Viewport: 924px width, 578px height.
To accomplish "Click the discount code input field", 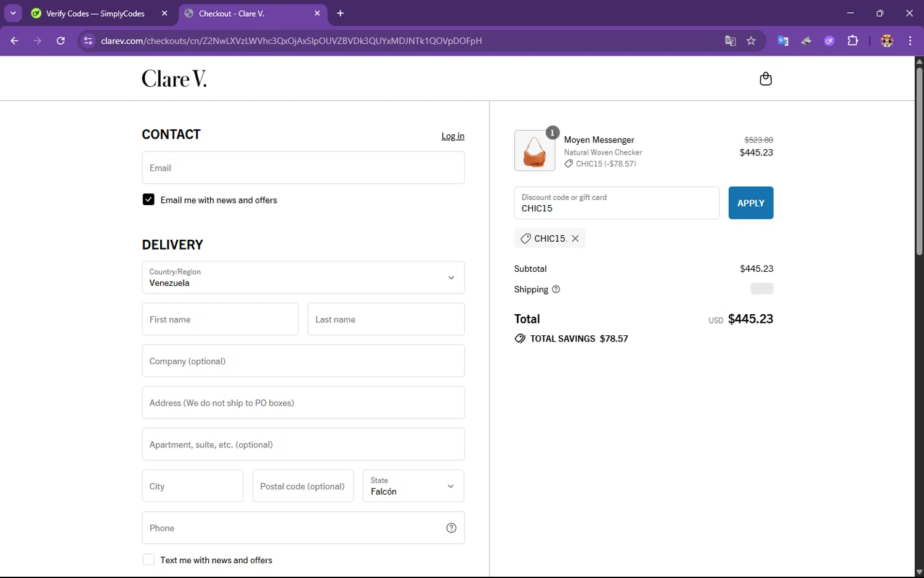I will coord(617,203).
